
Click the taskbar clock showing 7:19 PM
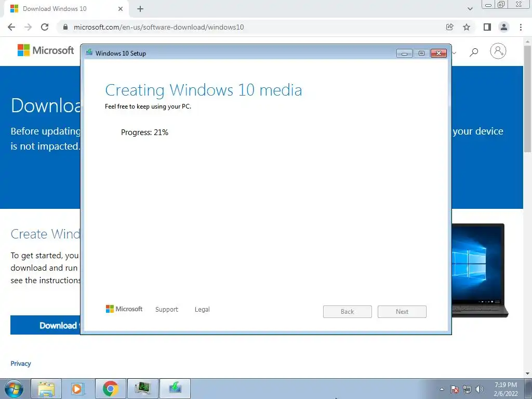506,389
